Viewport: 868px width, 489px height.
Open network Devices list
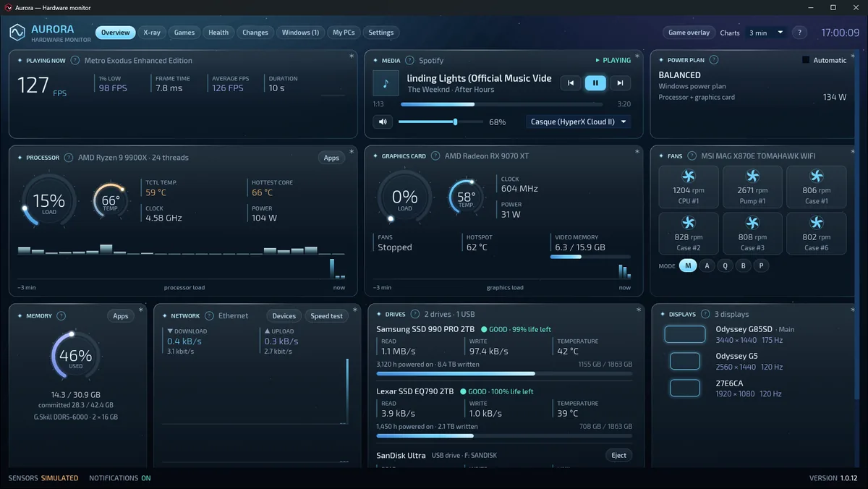tap(284, 316)
